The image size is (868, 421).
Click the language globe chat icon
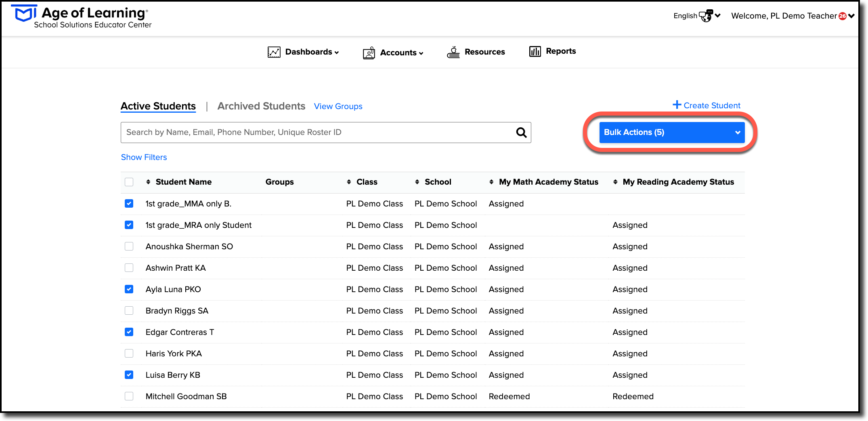pos(706,16)
